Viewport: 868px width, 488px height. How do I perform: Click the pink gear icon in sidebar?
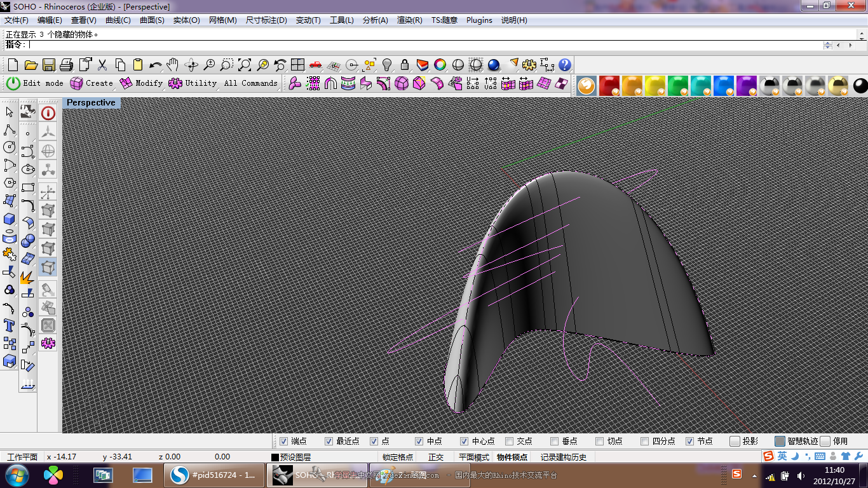(48, 343)
